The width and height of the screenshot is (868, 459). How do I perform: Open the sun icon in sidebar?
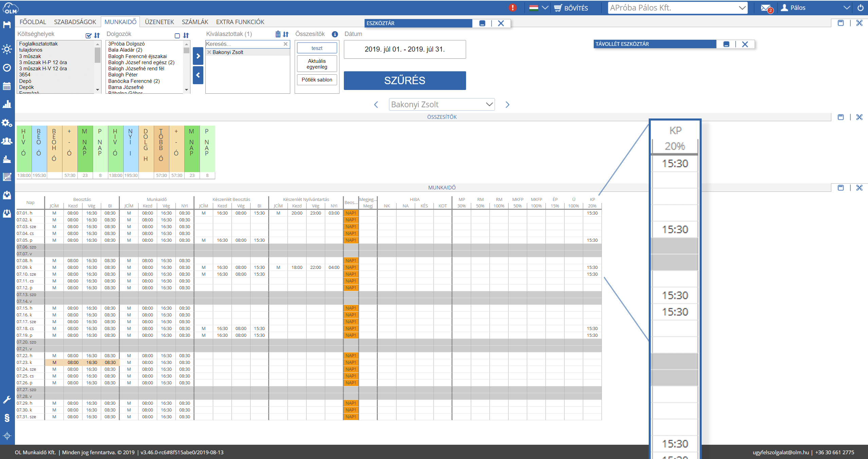pyautogui.click(x=7, y=49)
